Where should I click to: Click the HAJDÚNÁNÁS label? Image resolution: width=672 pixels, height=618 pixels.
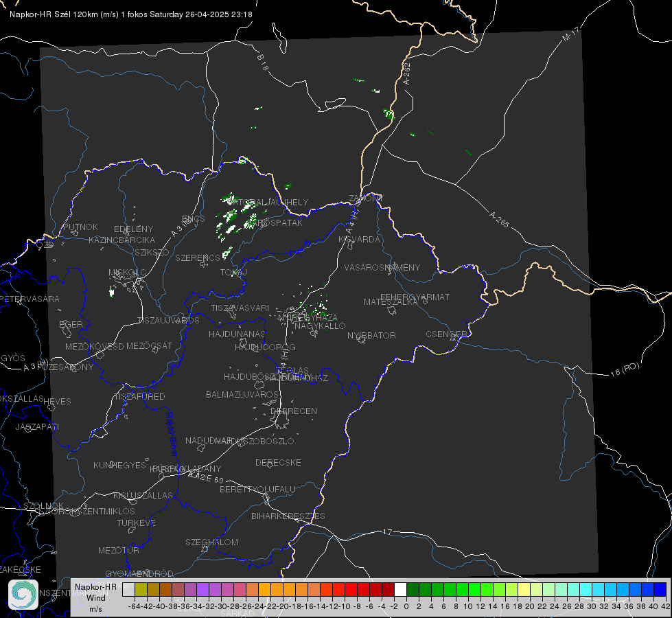pos(237,334)
